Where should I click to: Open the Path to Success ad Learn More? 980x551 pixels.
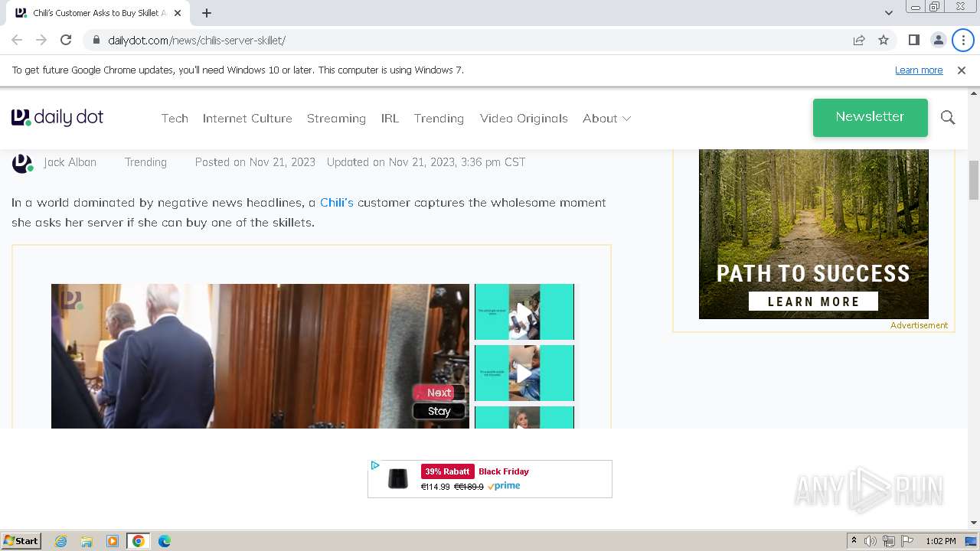tap(813, 302)
